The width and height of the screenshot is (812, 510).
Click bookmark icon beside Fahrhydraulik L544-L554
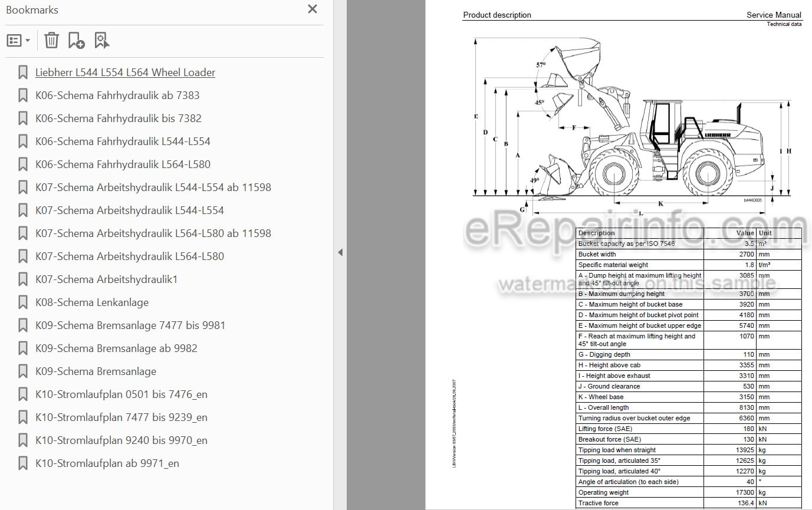[x=23, y=142]
